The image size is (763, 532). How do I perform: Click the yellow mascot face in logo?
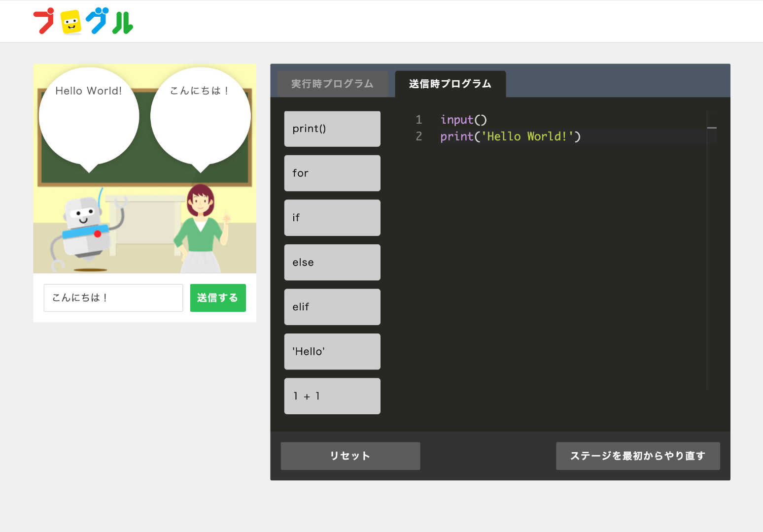click(71, 22)
